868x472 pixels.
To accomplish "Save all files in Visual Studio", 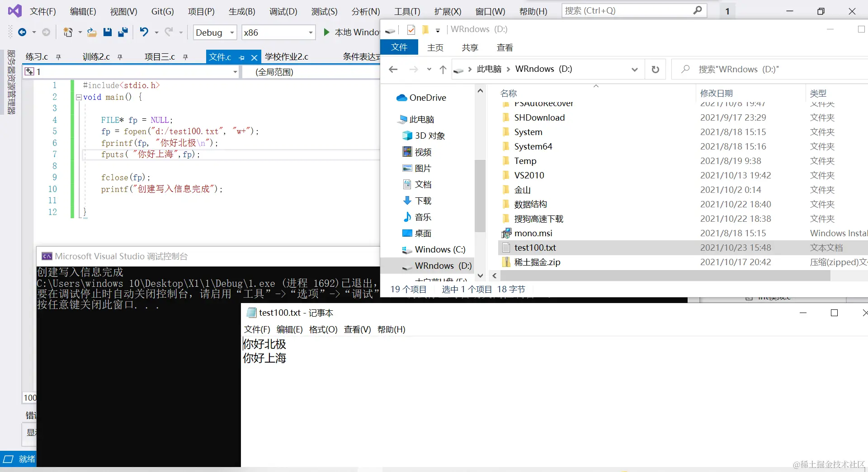I will tap(122, 32).
